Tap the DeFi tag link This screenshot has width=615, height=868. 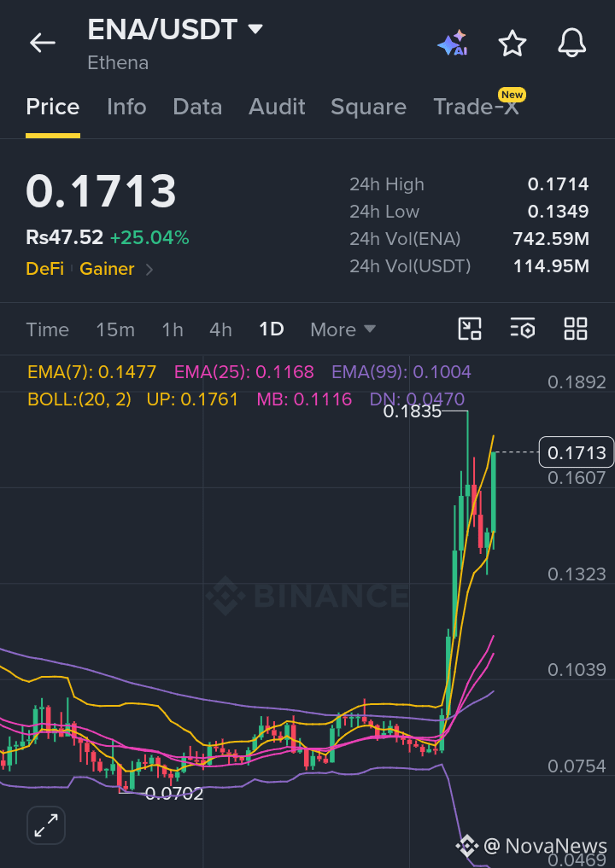45,269
